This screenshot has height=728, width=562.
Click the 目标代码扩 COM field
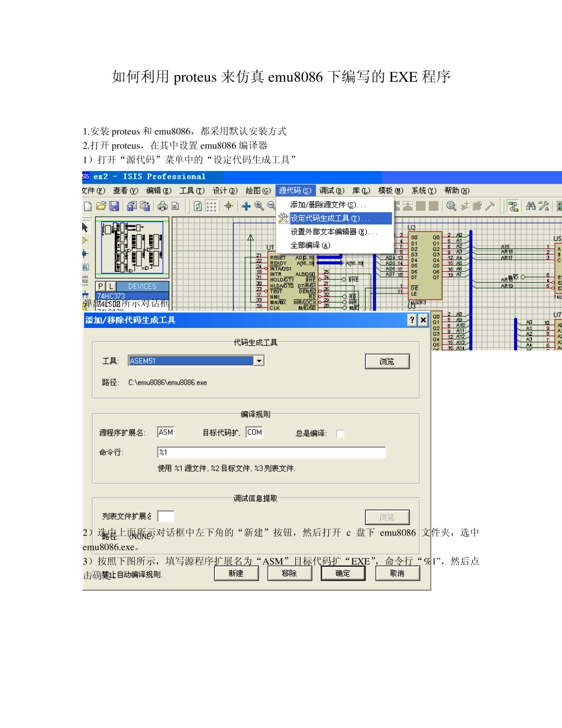(x=254, y=433)
